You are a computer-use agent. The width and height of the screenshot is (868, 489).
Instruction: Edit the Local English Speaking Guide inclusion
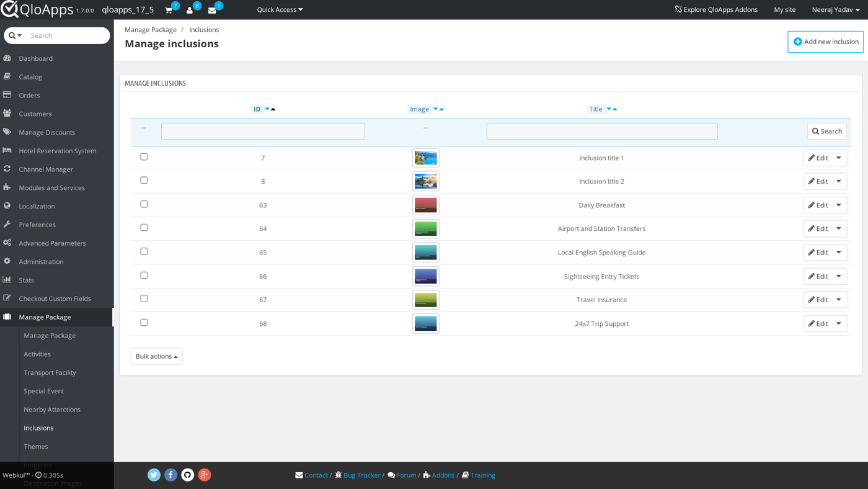[818, 253]
